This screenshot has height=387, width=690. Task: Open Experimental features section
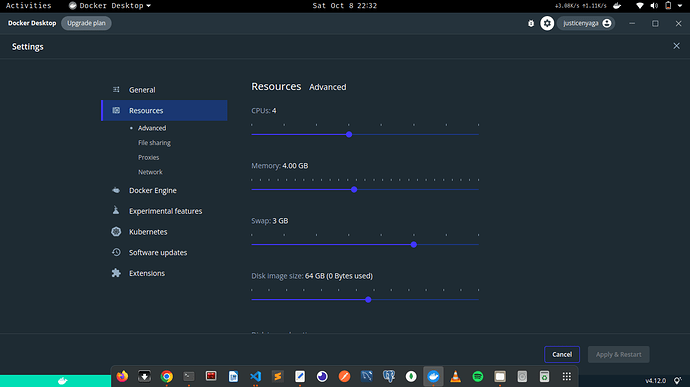point(164,211)
